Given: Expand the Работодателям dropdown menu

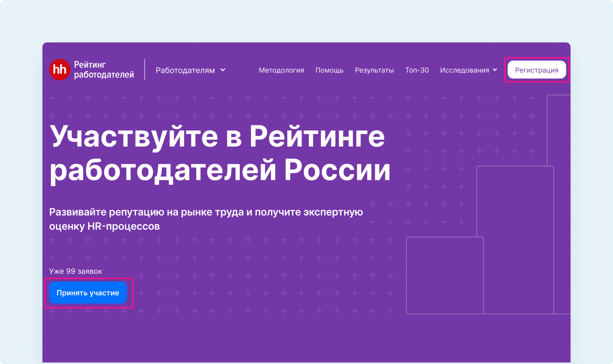Looking at the screenshot, I should [190, 70].
